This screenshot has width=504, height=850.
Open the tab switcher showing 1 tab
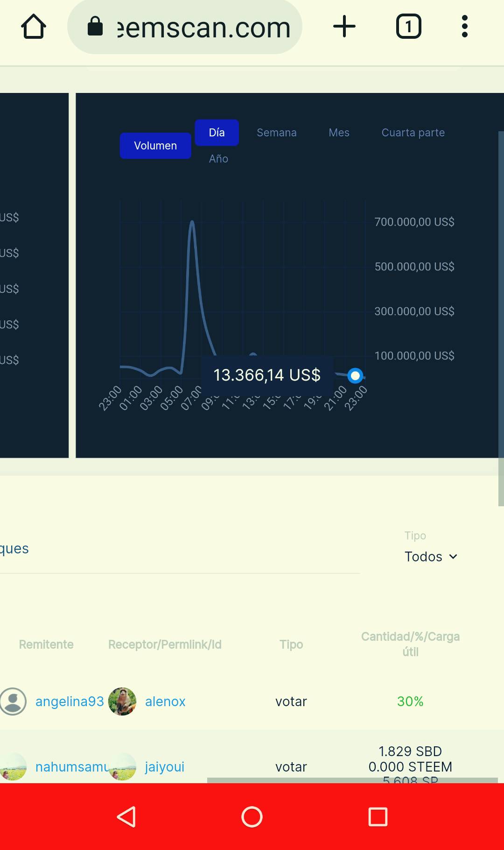pyautogui.click(x=408, y=27)
